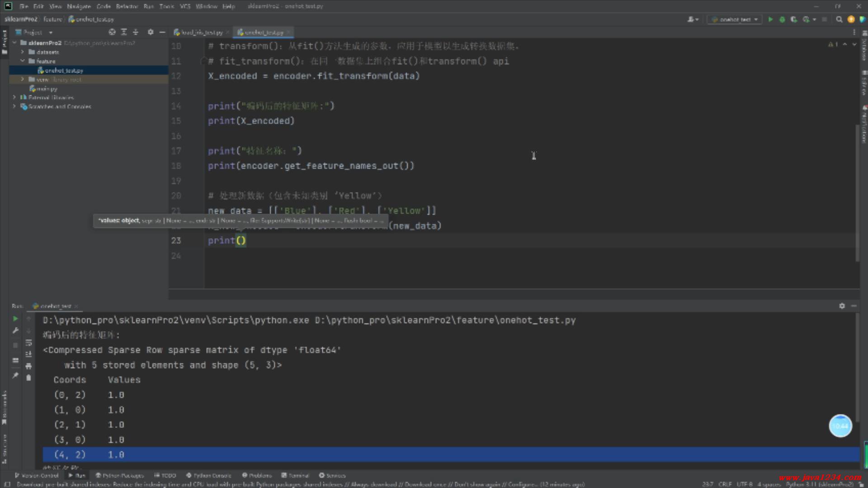Click the print icon in the Run panel
The height and width of the screenshot is (488, 868).
coord(28,366)
